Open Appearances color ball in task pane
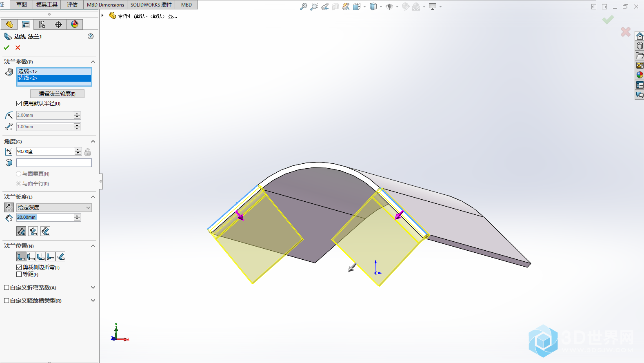644x363 pixels. pos(640,75)
